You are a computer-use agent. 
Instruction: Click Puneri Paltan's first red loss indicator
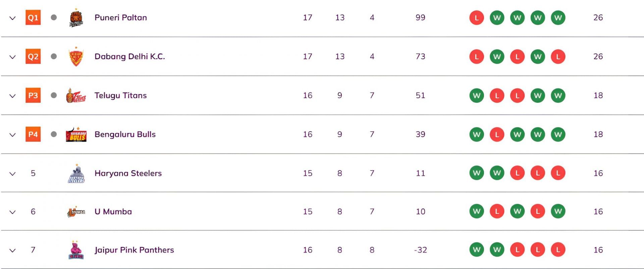coord(476,18)
